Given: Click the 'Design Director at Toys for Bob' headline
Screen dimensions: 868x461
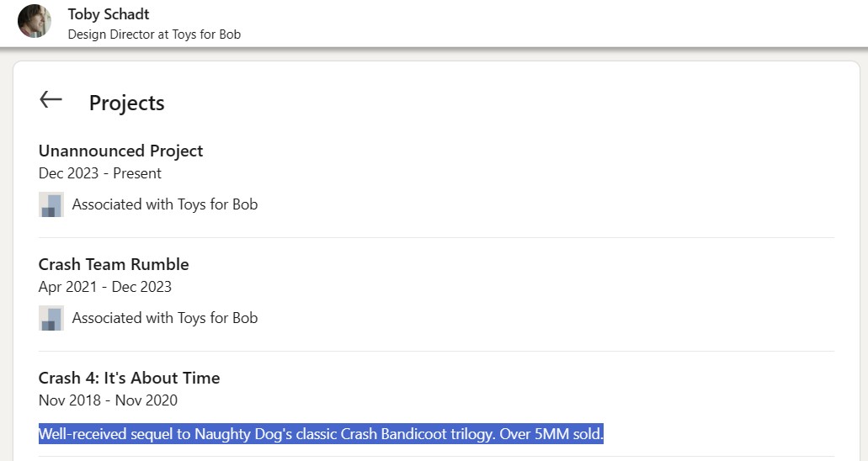Looking at the screenshot, I should 154,34.
